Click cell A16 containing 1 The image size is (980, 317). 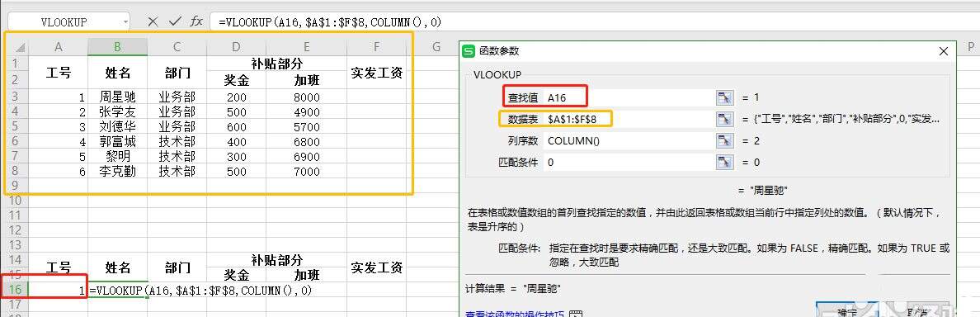pyautogui.click(x=58, y=290)
